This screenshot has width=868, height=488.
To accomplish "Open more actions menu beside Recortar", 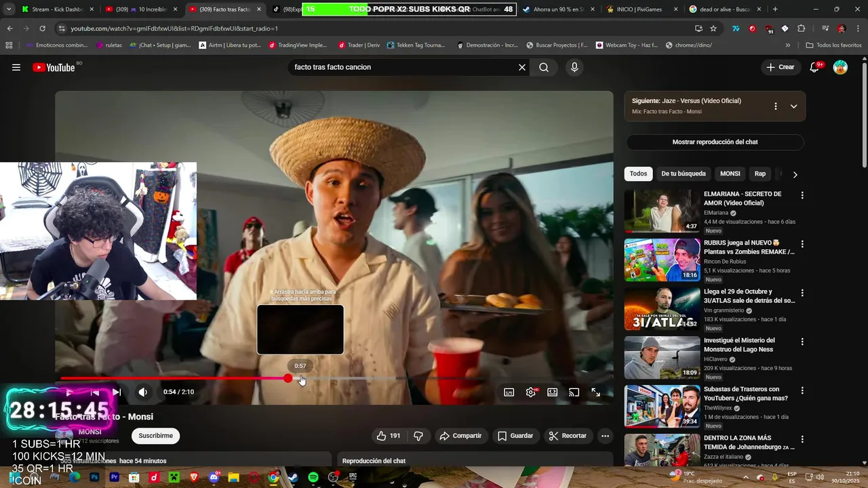I will [x=606, y=436].
